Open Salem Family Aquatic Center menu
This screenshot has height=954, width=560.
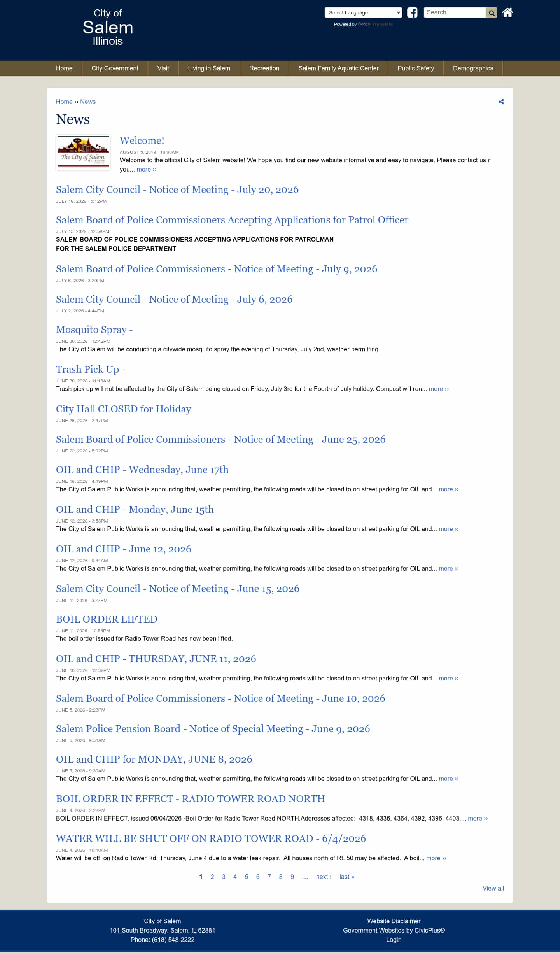point(338,68)
